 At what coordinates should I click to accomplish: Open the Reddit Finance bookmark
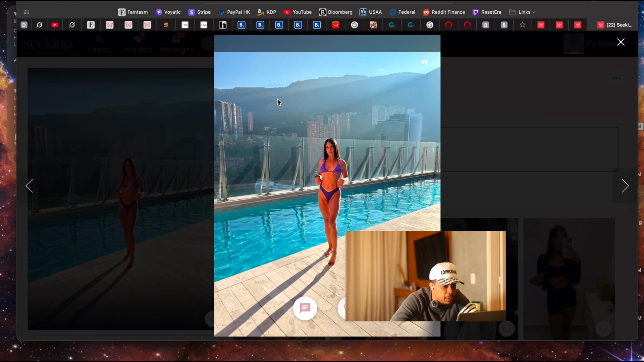(444, 12)
